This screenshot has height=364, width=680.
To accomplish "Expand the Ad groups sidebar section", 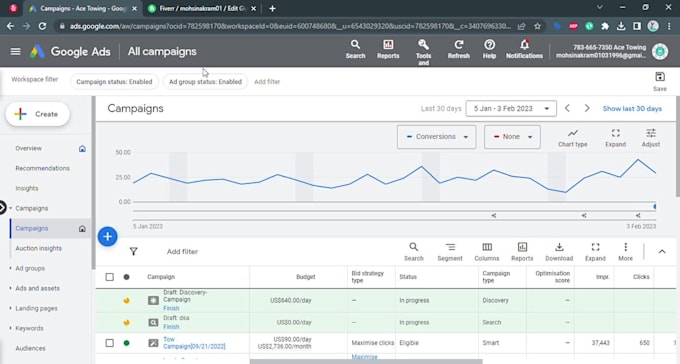I will pyautogui.click(x=10, y=268).
